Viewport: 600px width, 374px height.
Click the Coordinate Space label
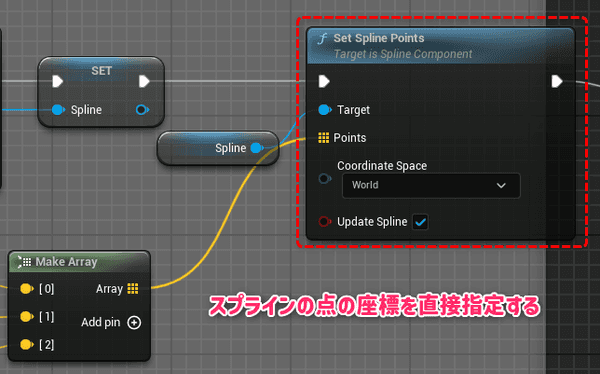tap(382, 166)
